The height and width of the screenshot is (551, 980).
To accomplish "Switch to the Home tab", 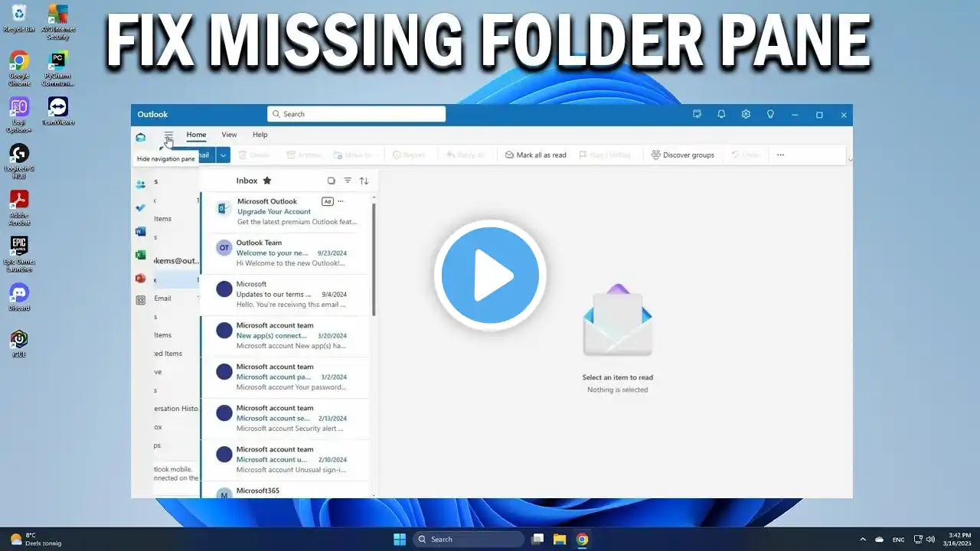I will pyautogui.click(x=196, y=135).
